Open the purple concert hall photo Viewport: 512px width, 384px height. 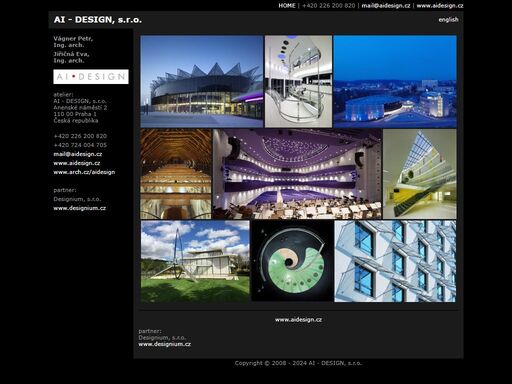tap(297, 174)
